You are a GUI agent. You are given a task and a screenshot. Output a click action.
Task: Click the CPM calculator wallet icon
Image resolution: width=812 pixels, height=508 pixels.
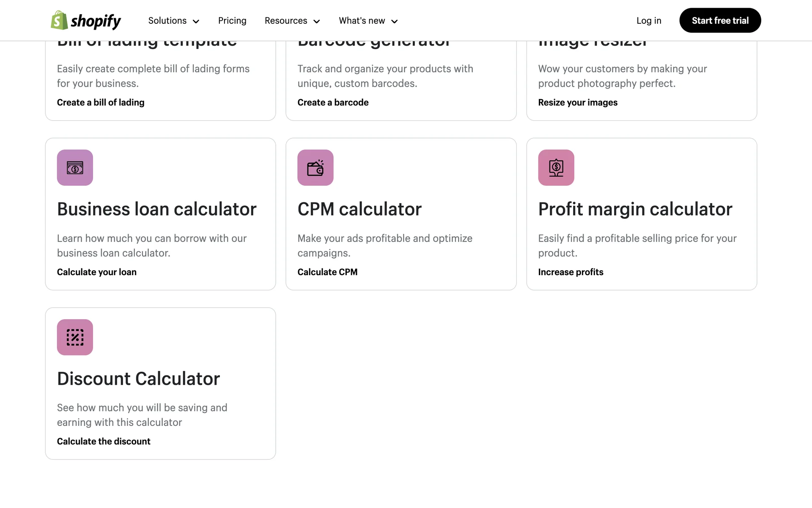click(x=315, y=168)
